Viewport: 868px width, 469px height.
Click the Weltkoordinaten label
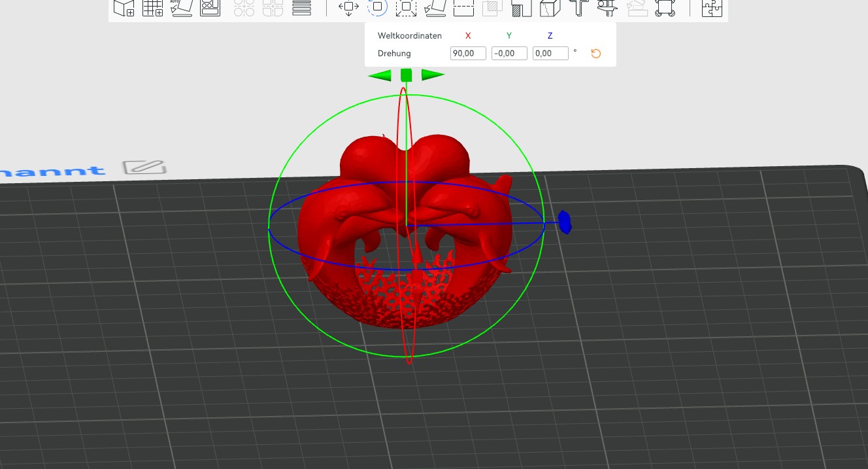click(x=410, y=36)
